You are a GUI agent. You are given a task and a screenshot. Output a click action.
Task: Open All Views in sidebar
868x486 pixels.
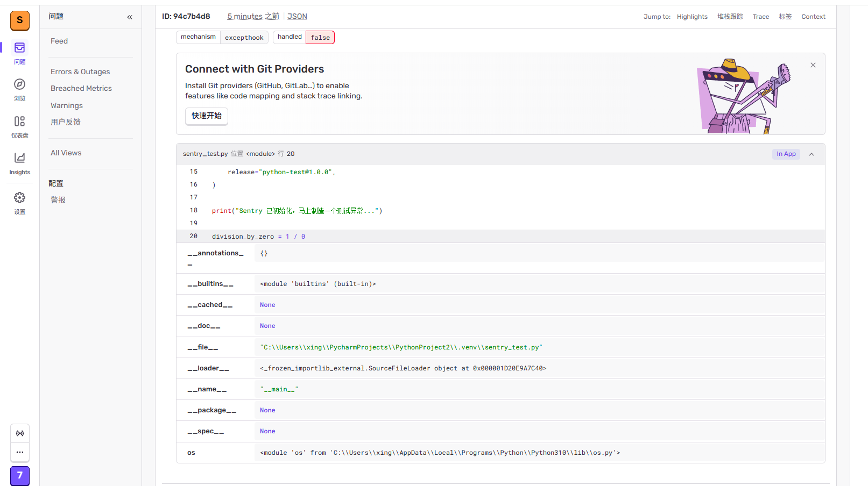tap(66, 153)
